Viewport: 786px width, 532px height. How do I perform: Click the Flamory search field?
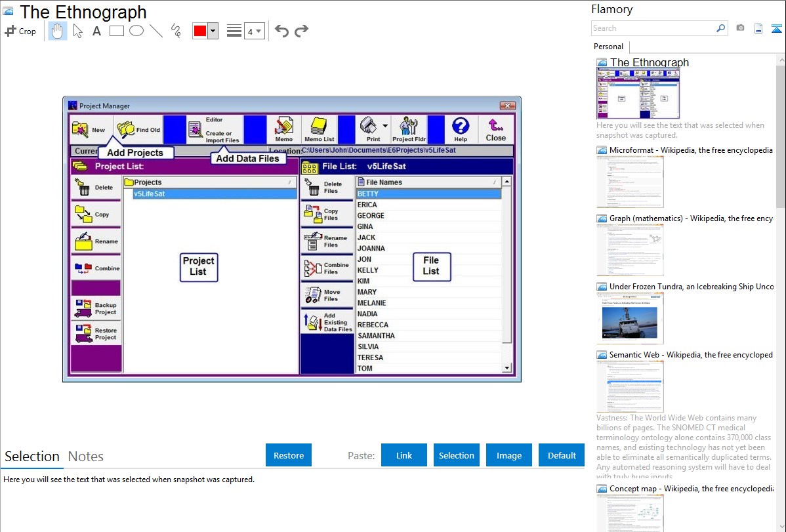653,28
